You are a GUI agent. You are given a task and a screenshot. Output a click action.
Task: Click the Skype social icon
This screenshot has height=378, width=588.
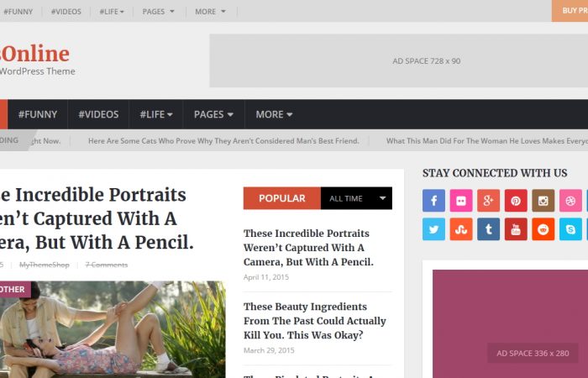coord(570,229)
